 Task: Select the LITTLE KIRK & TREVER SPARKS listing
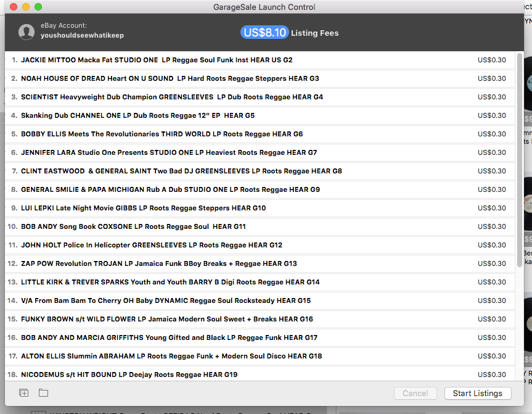pos(260,282)
